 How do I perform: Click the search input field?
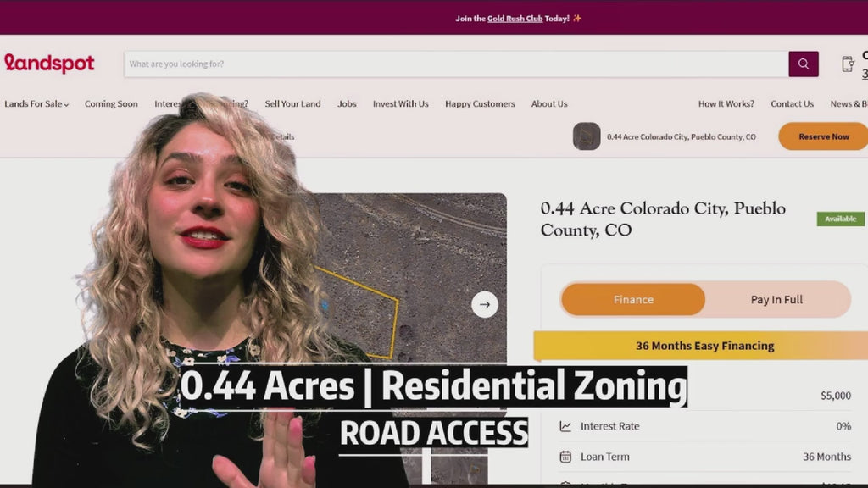[x=456, y=64]
